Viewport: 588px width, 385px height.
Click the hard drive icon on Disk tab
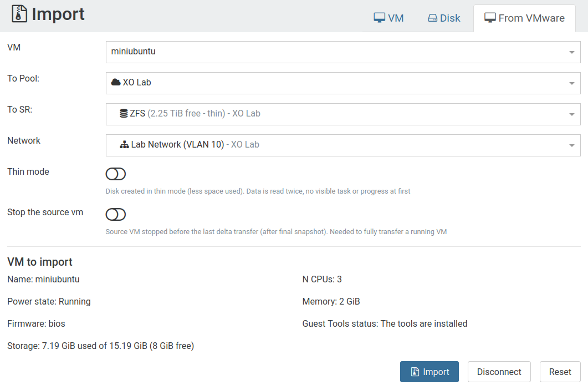coord(432,18)
